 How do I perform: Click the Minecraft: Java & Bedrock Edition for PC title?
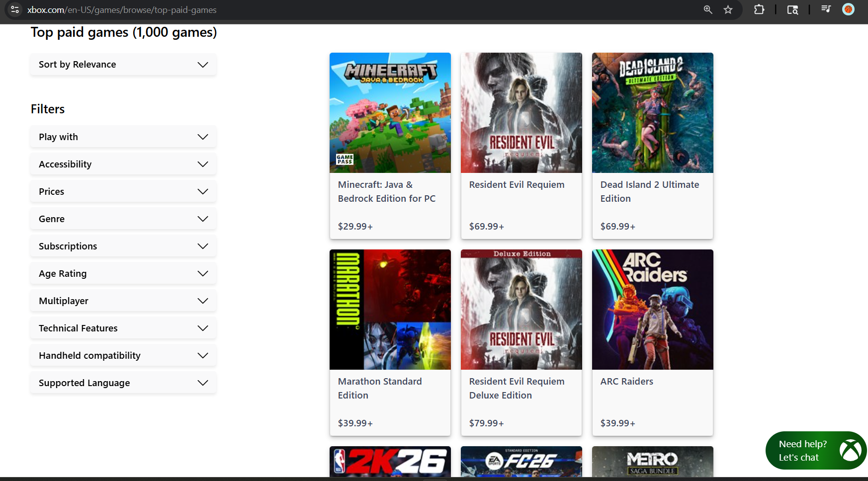387,192
